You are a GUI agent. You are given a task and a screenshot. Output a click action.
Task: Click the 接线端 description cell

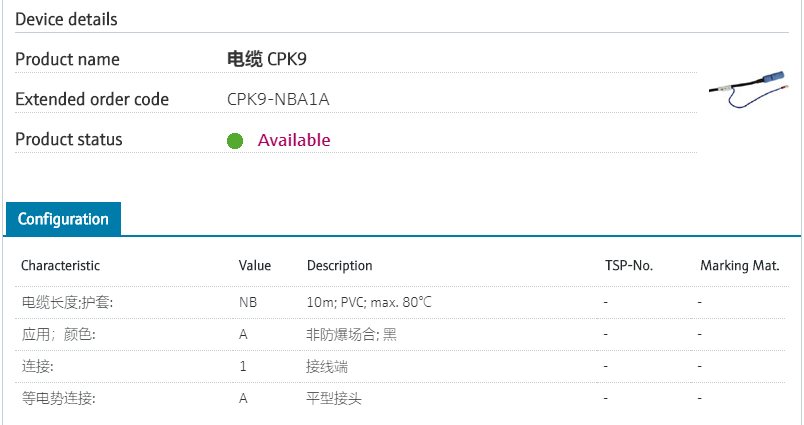coord(327,366)
